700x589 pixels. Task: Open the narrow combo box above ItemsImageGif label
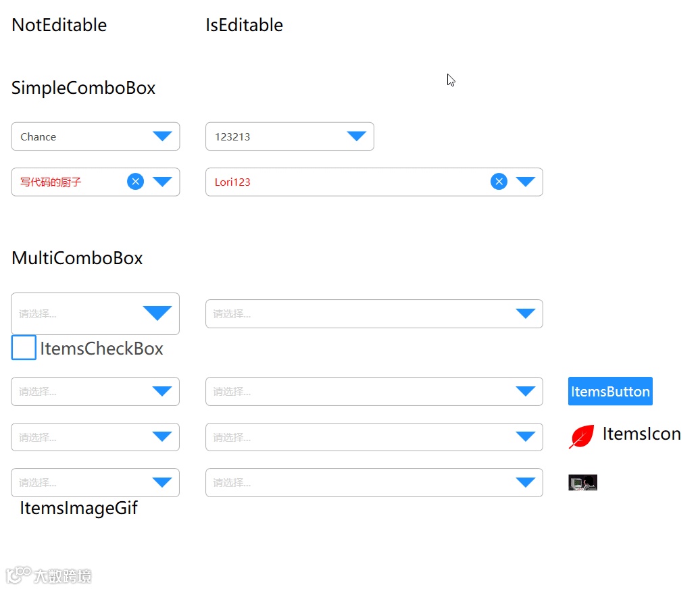click(162, 482)
